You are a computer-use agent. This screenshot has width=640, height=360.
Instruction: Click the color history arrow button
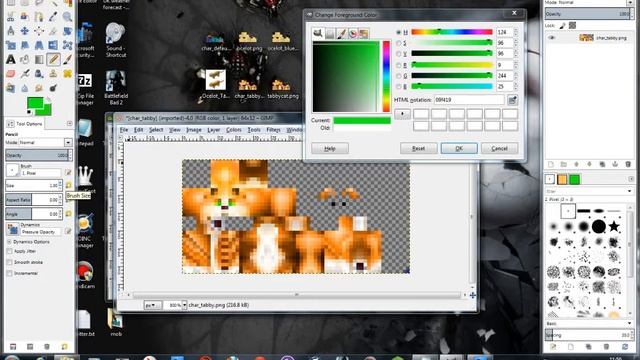(402, 114)
